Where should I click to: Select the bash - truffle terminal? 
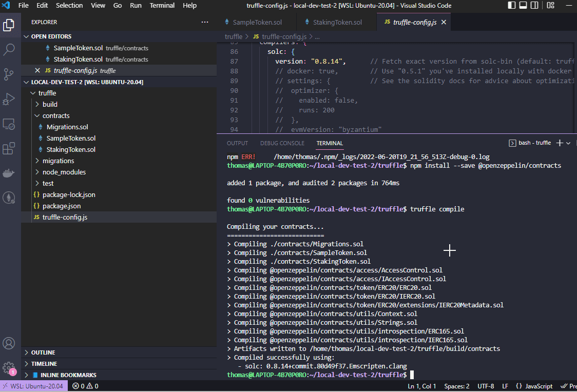coord(530,143)
